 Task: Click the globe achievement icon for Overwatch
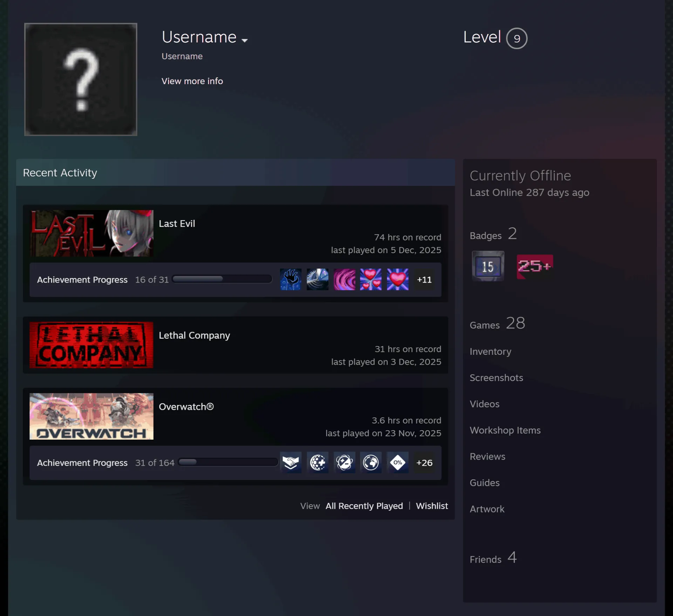pos(371,462)
